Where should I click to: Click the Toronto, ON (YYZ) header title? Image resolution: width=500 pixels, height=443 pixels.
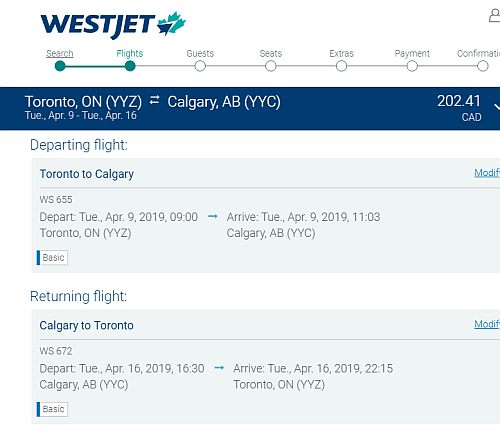(x=83, y=102)
